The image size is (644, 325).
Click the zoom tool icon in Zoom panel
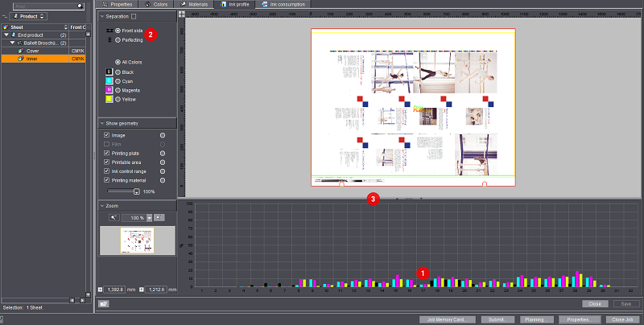pos(114,217)
